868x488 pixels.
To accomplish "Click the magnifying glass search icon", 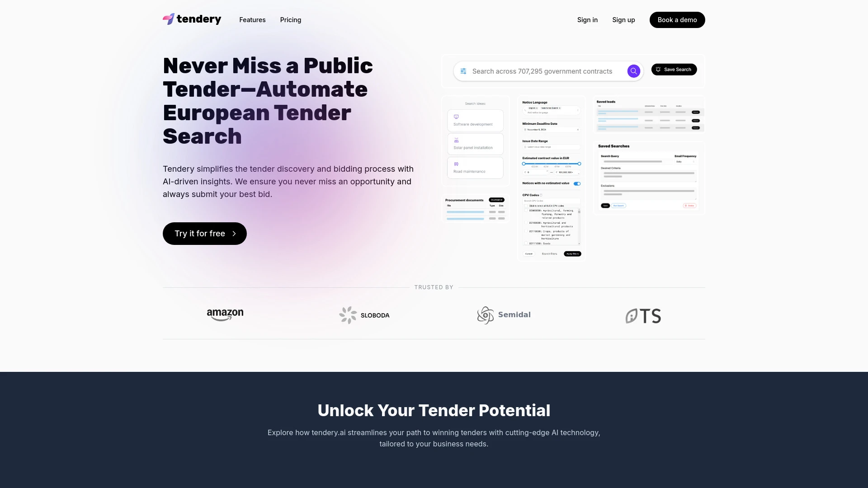I will 634,71.
